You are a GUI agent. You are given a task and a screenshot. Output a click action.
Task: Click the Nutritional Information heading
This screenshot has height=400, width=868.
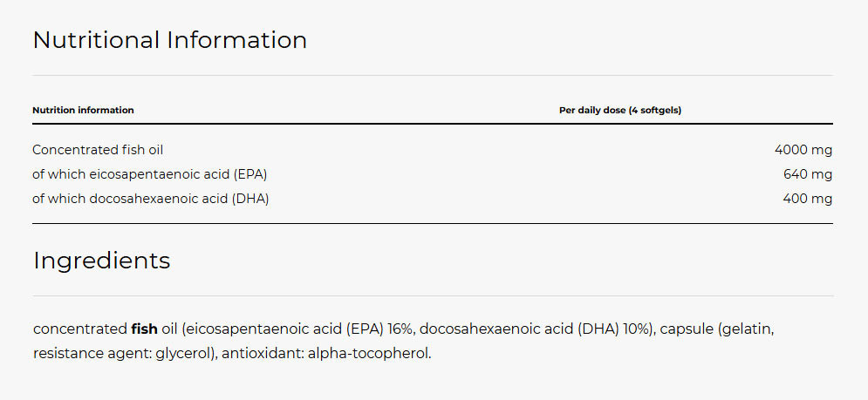point(170,40)
